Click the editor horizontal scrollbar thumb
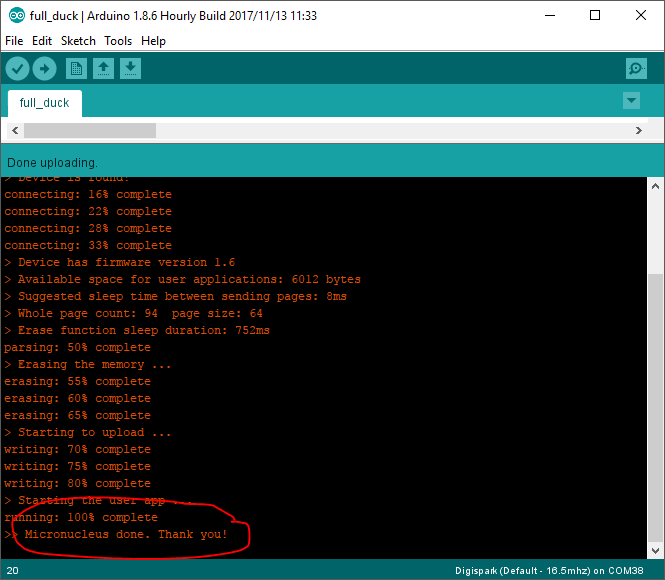This screenshot has width=665, height=580. click(x=90, y=130)
